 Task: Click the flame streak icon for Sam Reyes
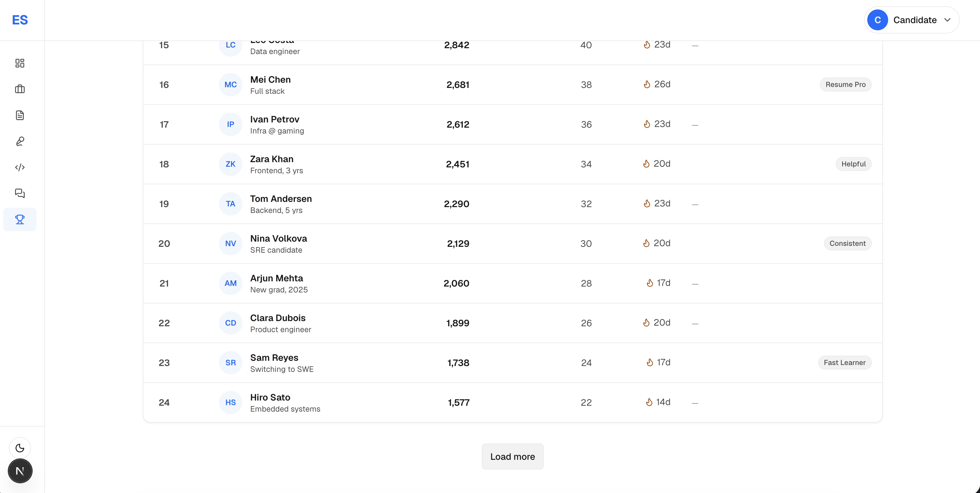(x=650, y=362)
